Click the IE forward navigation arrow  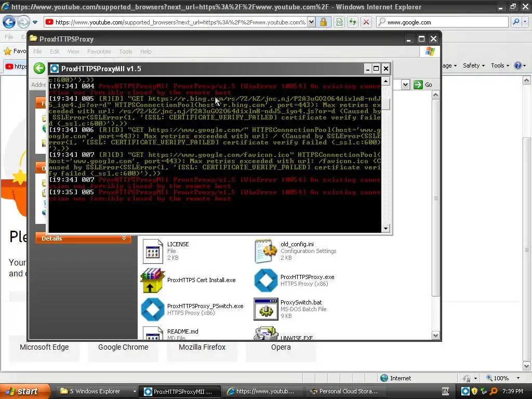[23, 22]
